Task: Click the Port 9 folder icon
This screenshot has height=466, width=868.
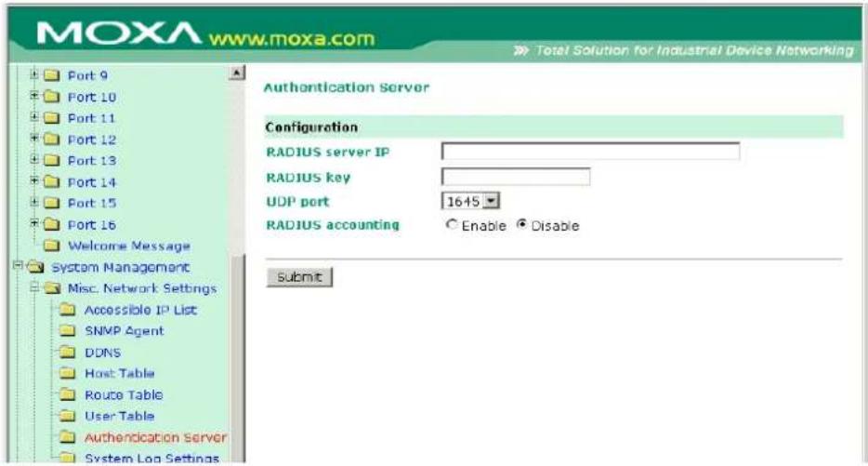Action: click(x=51, y=75)
